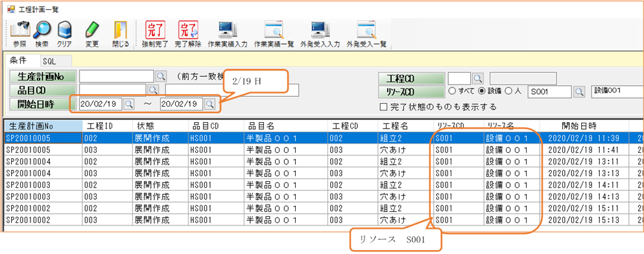Click start time cell 2020/02/19 15:13
Image resolution: width=644 pixels, height=254 pixels.
point(585,220)
